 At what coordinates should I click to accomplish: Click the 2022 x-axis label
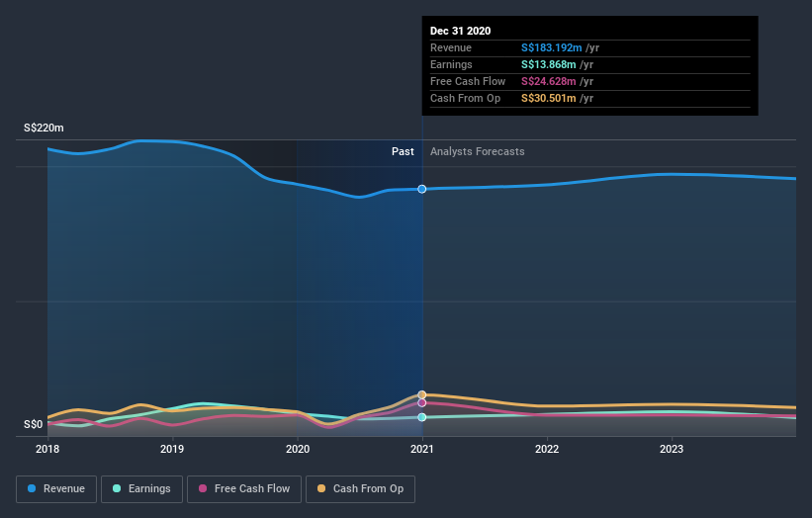[547, 449]
